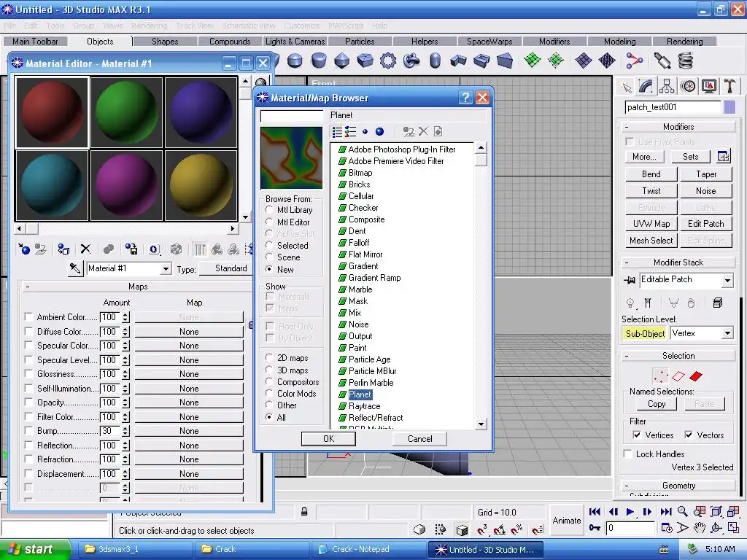
Task: Pick material from object with eyedropper
Action: [75, 268]
